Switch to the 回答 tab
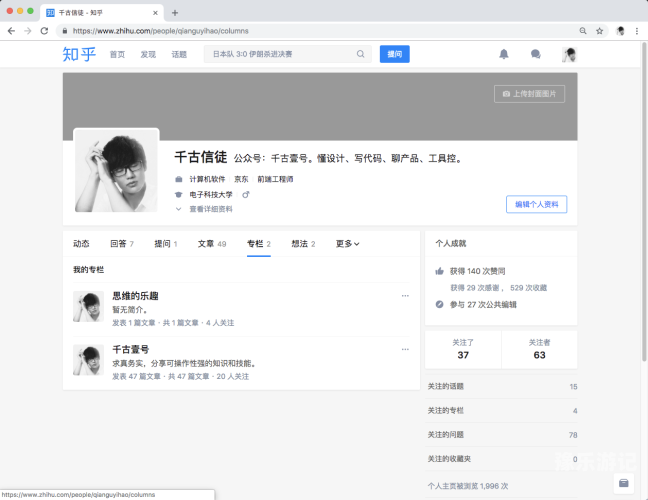The width and height of the screenshot is (648, 500). click(122, 244)
